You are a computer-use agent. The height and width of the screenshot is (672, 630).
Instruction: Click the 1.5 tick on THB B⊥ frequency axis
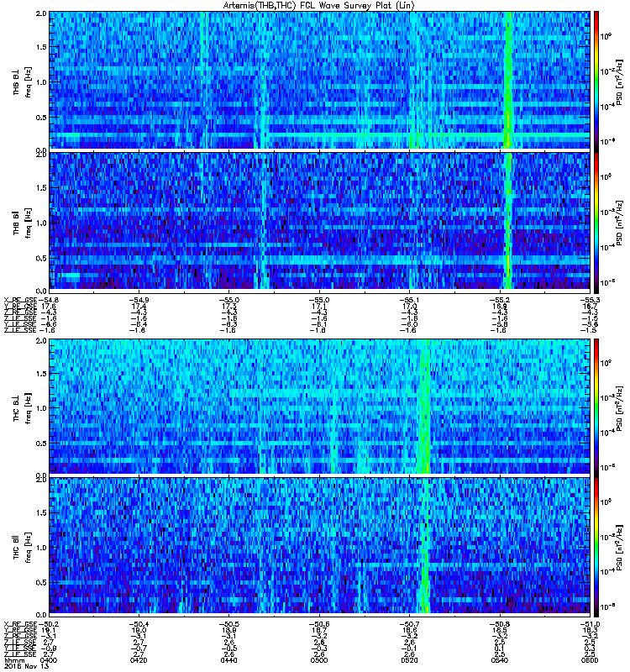pyautogui.click(x=41, y=47)
